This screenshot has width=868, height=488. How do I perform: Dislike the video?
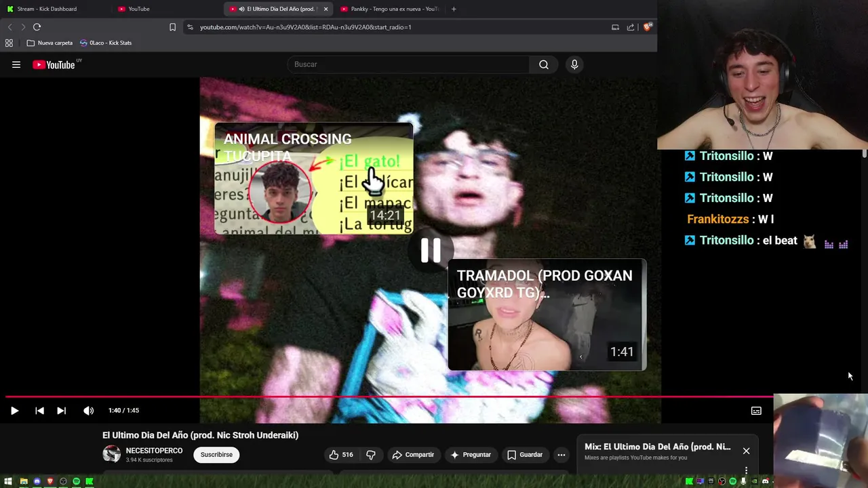[x=371, y=455]
